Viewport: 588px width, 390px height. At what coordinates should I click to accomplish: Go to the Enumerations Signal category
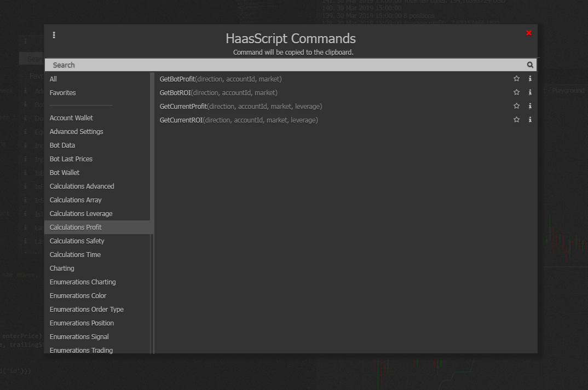[x=79, y=336]
